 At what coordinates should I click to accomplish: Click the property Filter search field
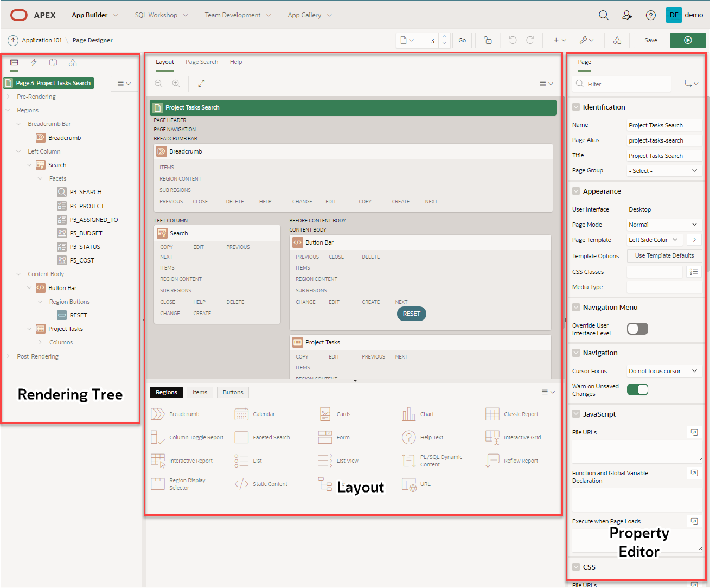(x=622, y=84)
